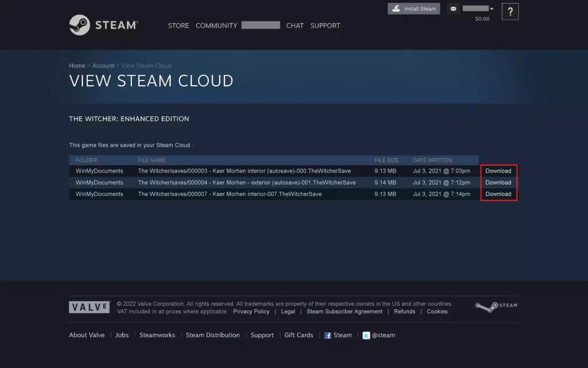Viewport: 588px width, 368px height.
Task: Open the Support link in the footer
Action: click(x=262, y=335)
